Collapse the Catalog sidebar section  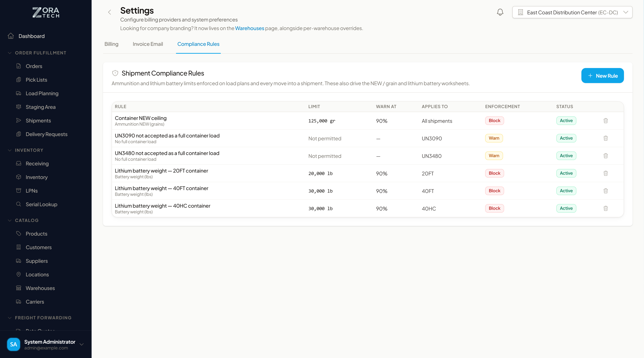[x=26, y=220]
